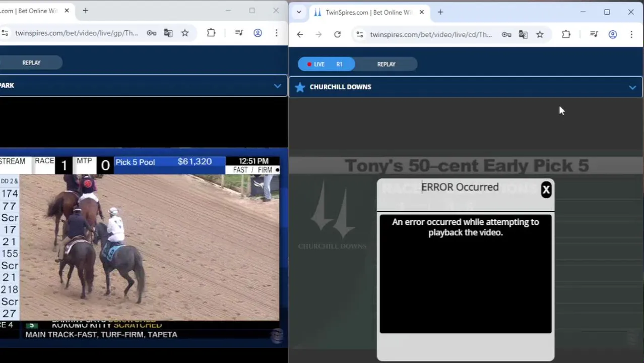Open media control icon in right window
Screen dimensions: 644x363
(x=594, y=34)
